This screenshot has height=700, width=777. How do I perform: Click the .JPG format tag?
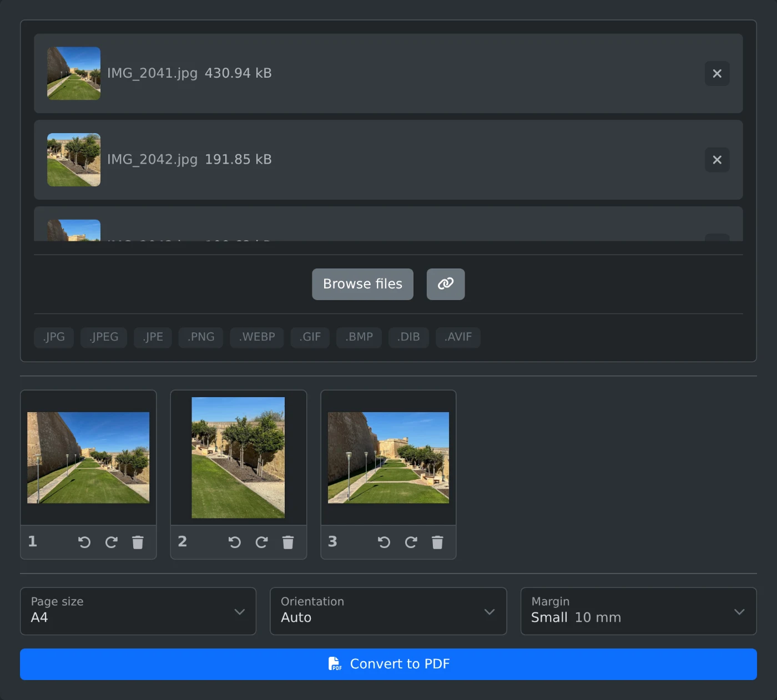pos(54,337)
